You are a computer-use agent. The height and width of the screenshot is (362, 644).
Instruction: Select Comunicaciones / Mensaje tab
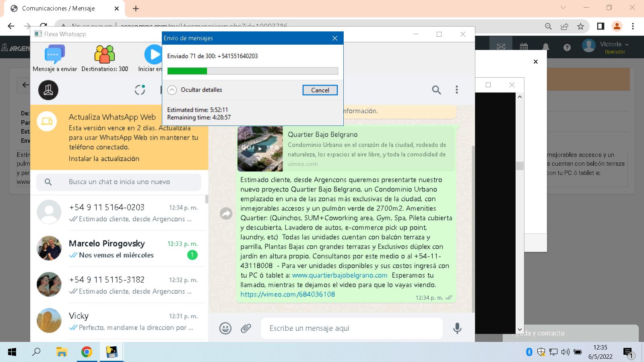click(64, 8)
